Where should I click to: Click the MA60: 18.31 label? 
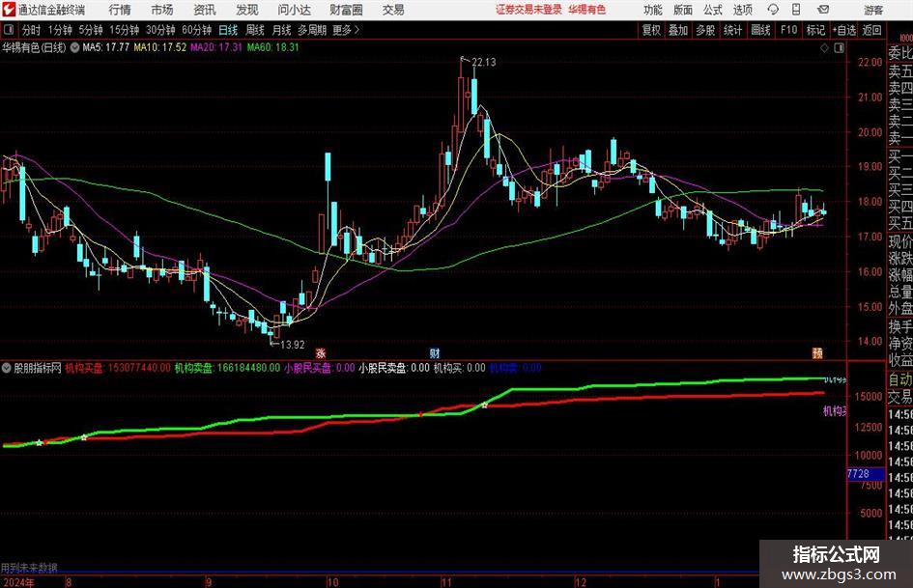coord(272,47)
